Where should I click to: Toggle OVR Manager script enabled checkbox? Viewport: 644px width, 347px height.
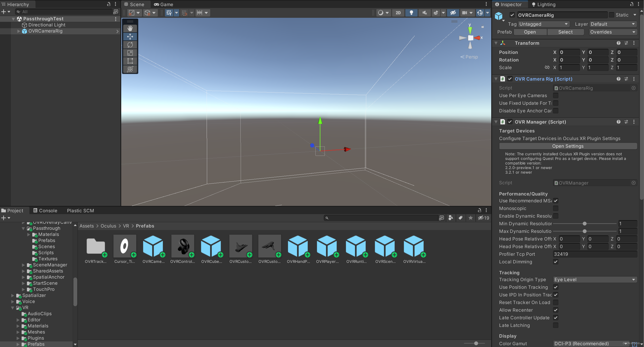pyautogui.click(x=510, y=122)
